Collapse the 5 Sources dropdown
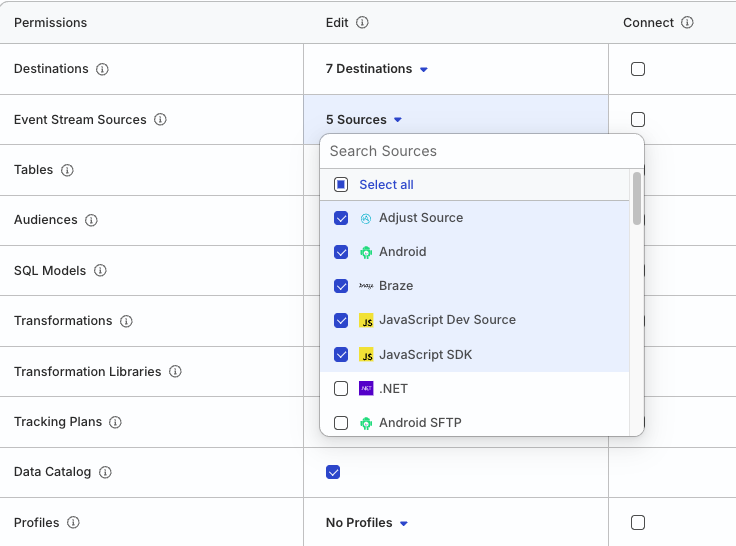Screen dimensions: 736x546 (364, 120)
